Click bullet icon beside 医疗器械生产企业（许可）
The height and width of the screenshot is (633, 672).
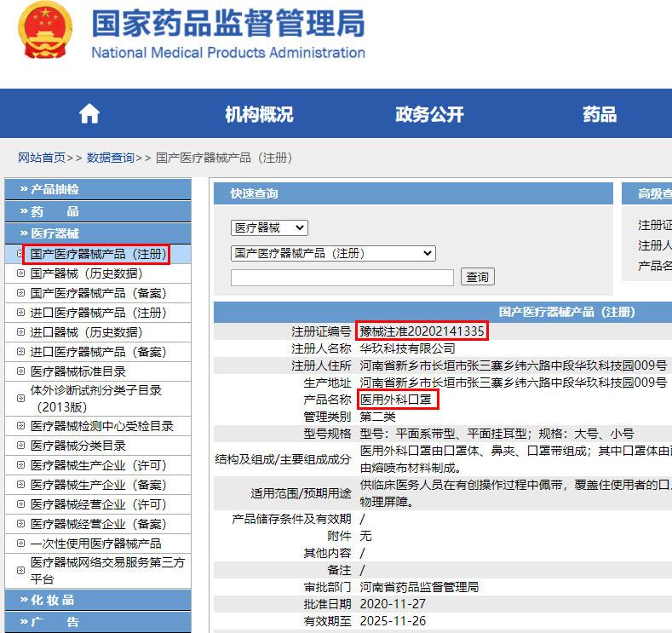click(20, 465)
